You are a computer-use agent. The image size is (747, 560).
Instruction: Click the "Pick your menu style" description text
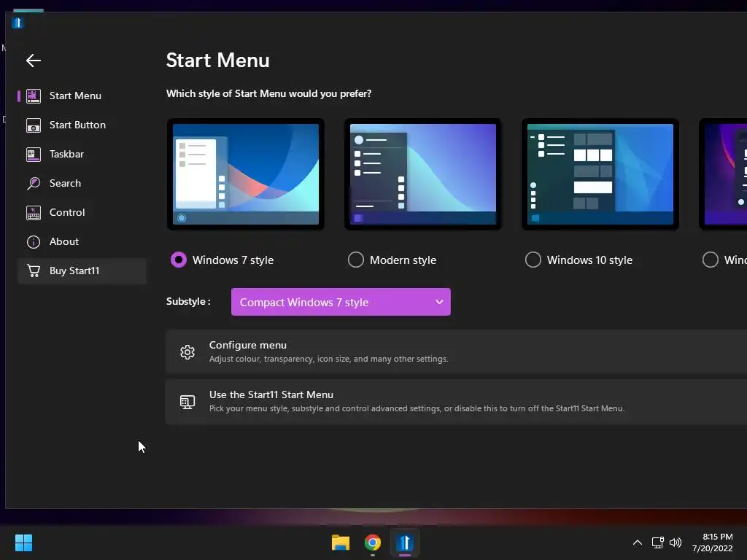click(417, 408)
